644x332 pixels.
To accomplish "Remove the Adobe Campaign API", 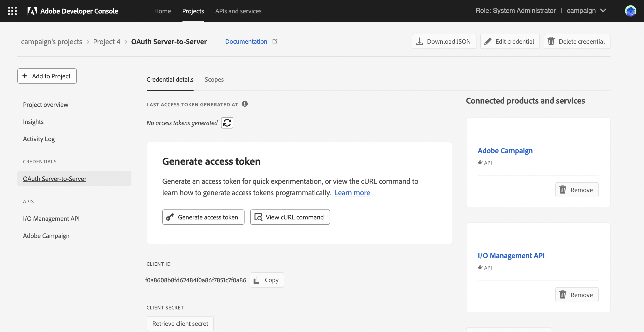I will point(577,190).
